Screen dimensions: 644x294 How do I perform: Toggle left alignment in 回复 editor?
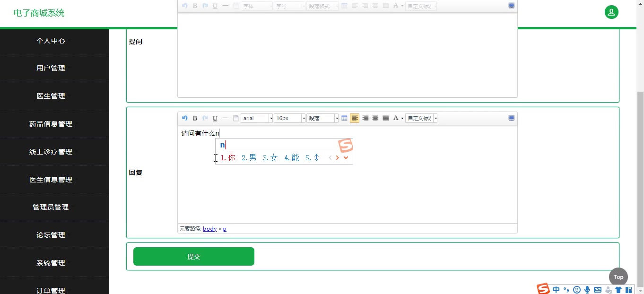[355, 118]
